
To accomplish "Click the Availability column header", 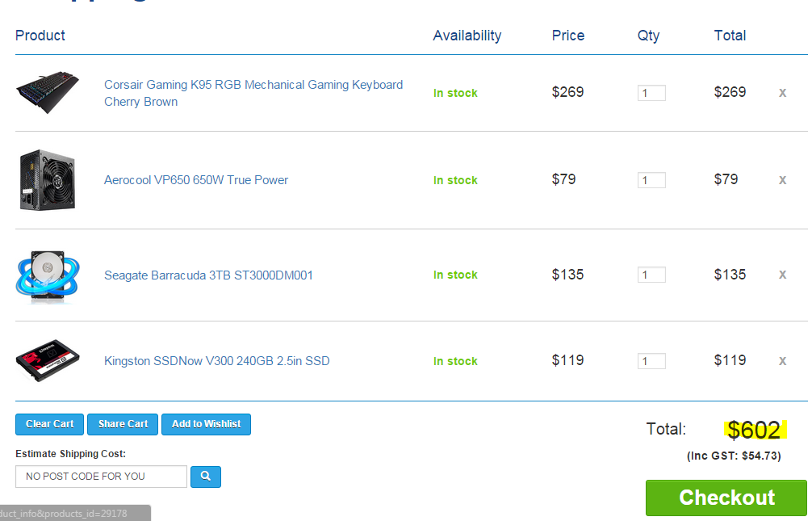I will tap(467, 36).
